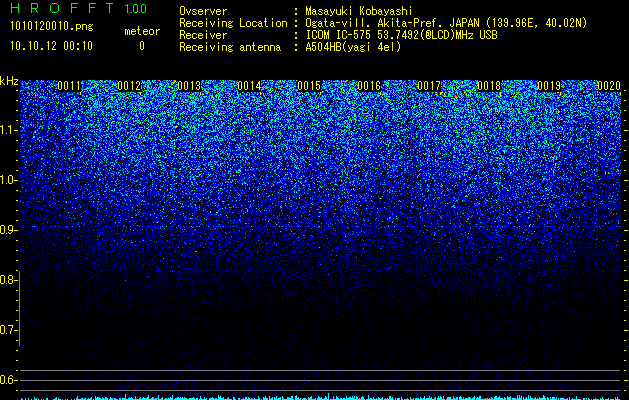Click observer name Masayuki Kobayashi
629x400 pixels.
(359, 11)
